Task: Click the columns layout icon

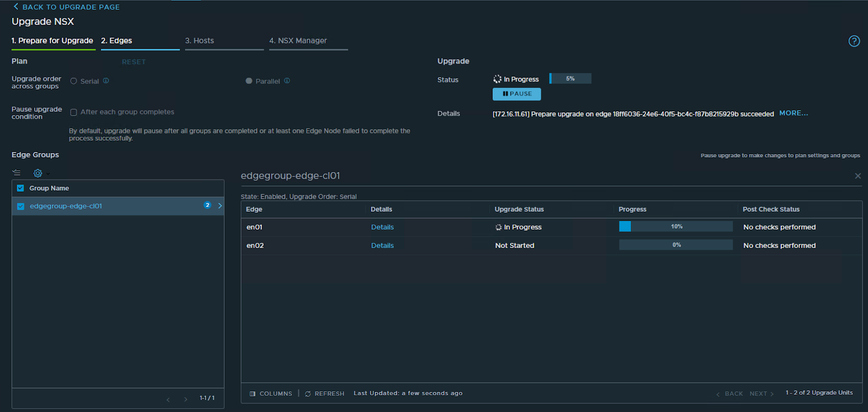Action: [x=252, y=394]
